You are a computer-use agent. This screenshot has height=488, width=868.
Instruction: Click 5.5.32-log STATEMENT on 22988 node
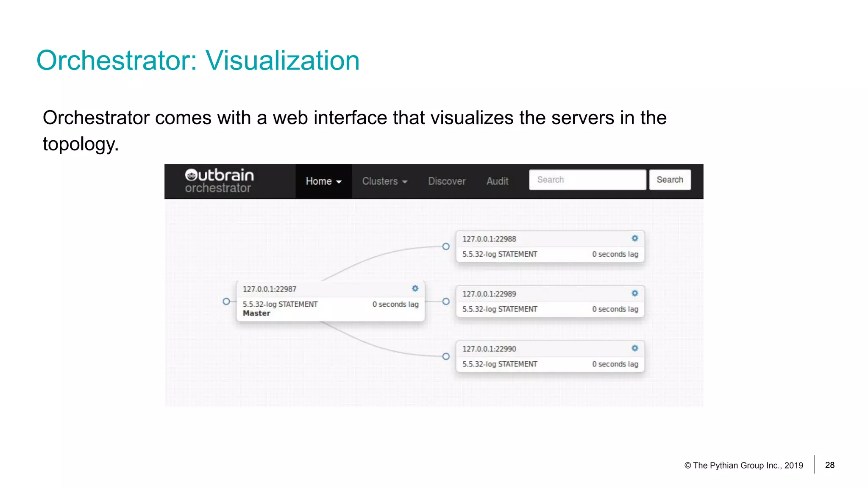(500, 254)
